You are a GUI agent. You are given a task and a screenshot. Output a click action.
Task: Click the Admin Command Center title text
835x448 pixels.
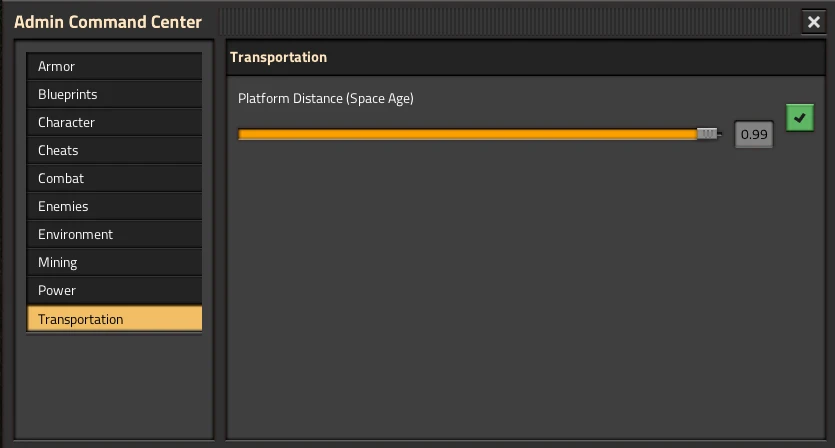point(108,22)
